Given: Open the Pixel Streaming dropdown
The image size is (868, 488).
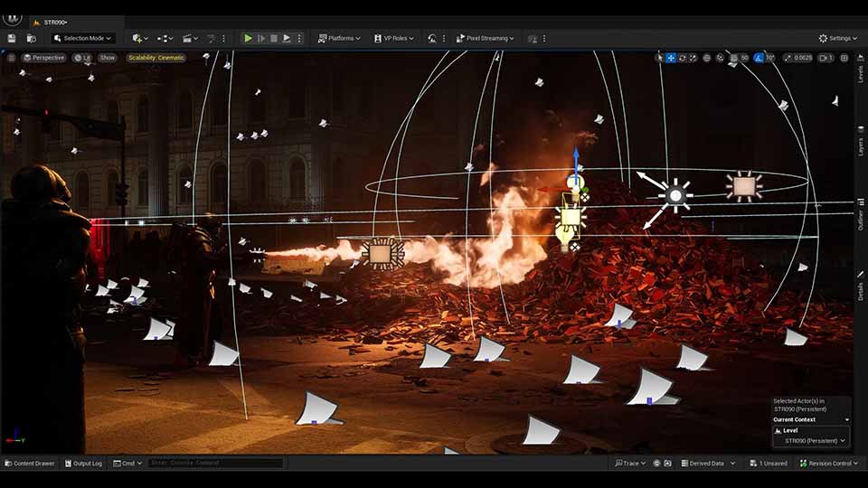Looking at the screenshot, I should click(486, 38).
